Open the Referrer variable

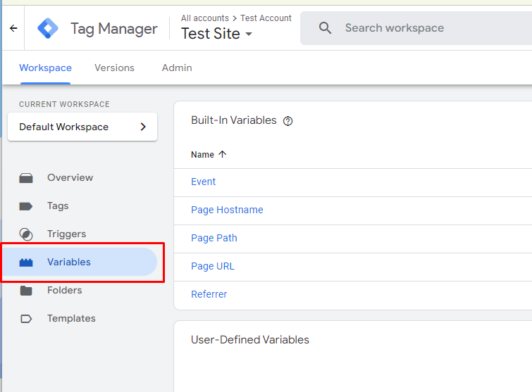point(209,294)
